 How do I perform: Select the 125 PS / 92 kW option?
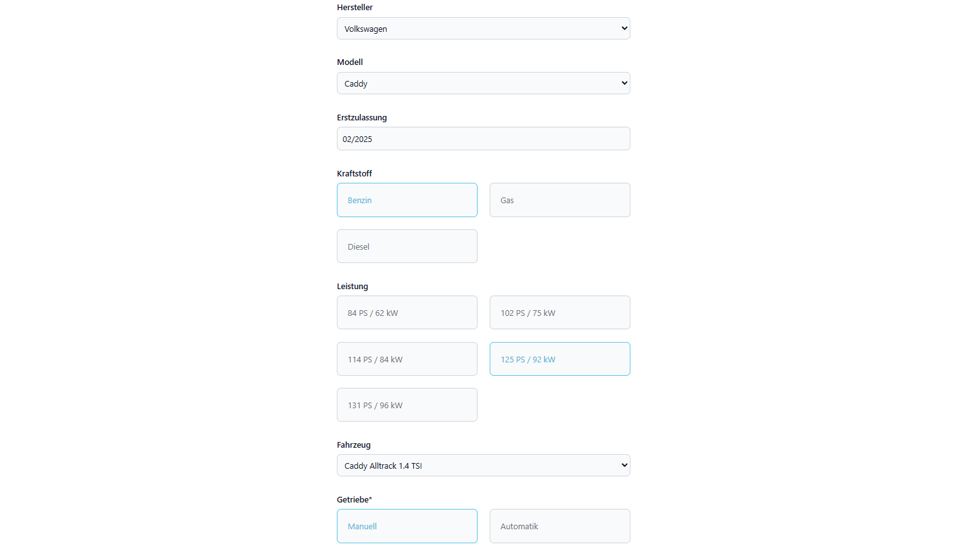click(x=560, y=359)
